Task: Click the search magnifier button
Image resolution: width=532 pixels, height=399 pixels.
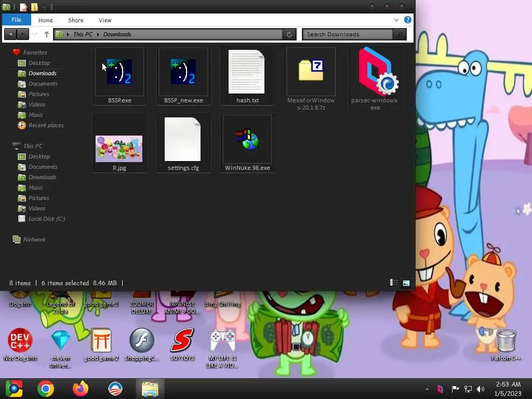Action: coord(400,34)
